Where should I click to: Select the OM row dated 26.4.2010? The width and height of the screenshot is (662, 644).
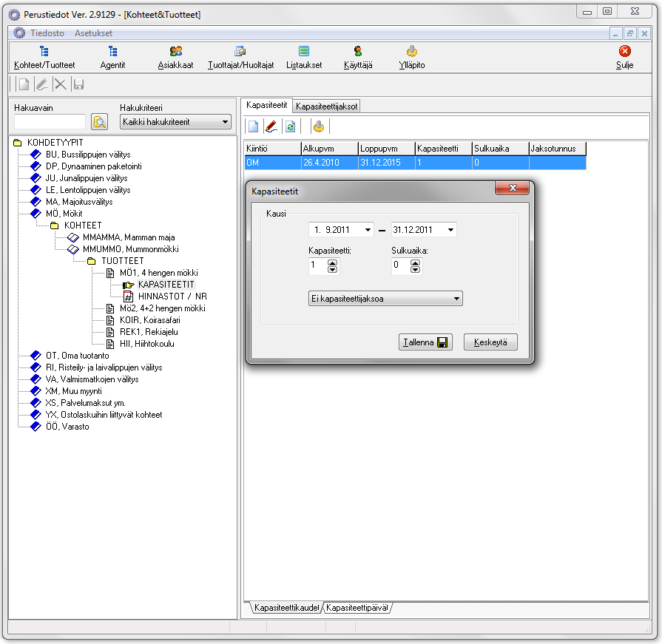pos(415,163)
